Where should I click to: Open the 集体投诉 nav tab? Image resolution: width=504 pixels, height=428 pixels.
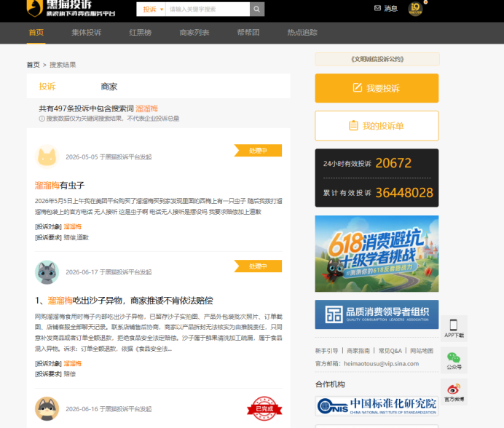click(x=86, y=33)
